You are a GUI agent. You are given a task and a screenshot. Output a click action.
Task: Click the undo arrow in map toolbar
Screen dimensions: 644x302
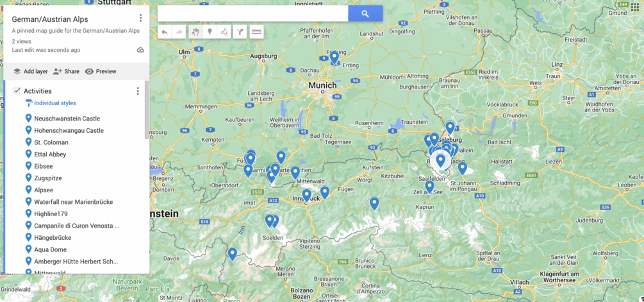[165, 32]
